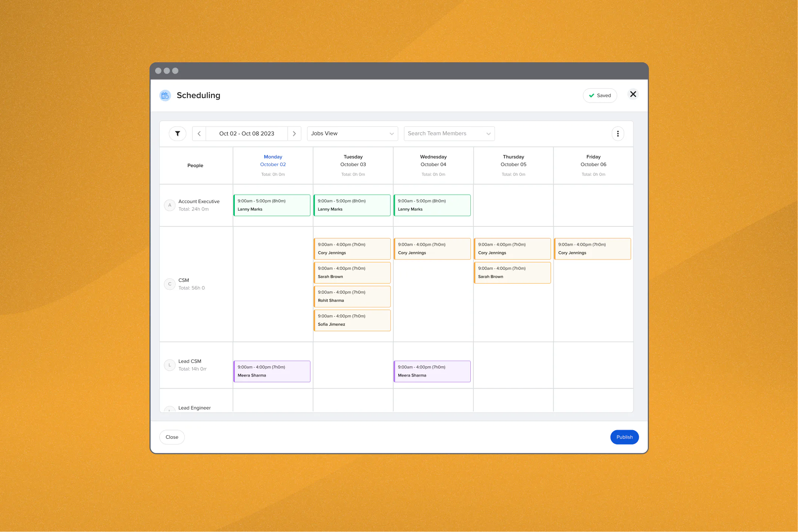
Task: Open Cory Jennings shift on Thursday
Action: 512,249
